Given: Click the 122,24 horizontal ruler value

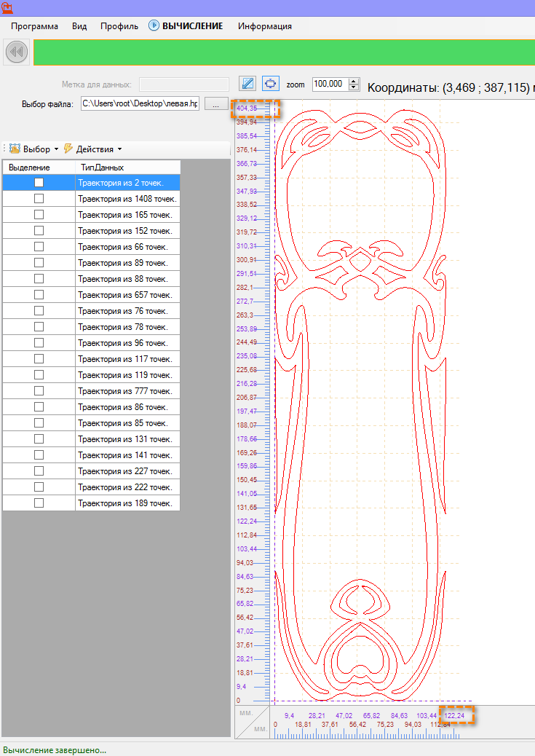Looking at the screenshot, I should [x=454, y=715].
